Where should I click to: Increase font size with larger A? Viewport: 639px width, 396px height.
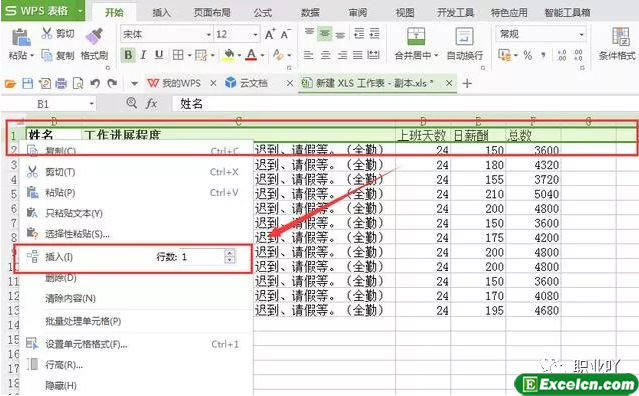[x=270, y=34]
